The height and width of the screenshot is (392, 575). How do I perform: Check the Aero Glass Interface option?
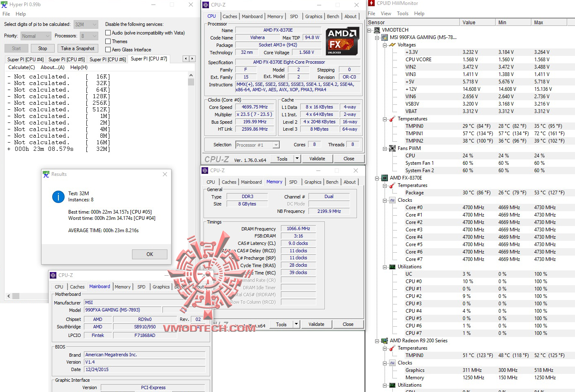pos(108,50)
